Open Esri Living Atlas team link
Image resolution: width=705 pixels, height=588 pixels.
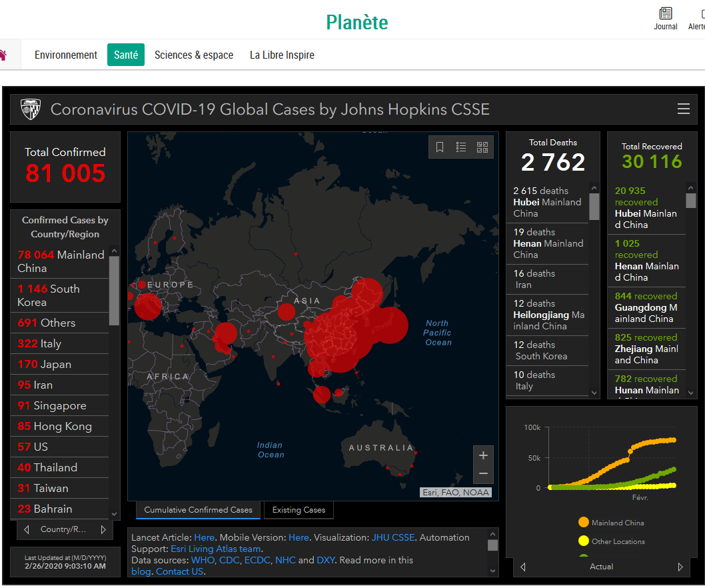pyautogui.click(x=216, y=549)
